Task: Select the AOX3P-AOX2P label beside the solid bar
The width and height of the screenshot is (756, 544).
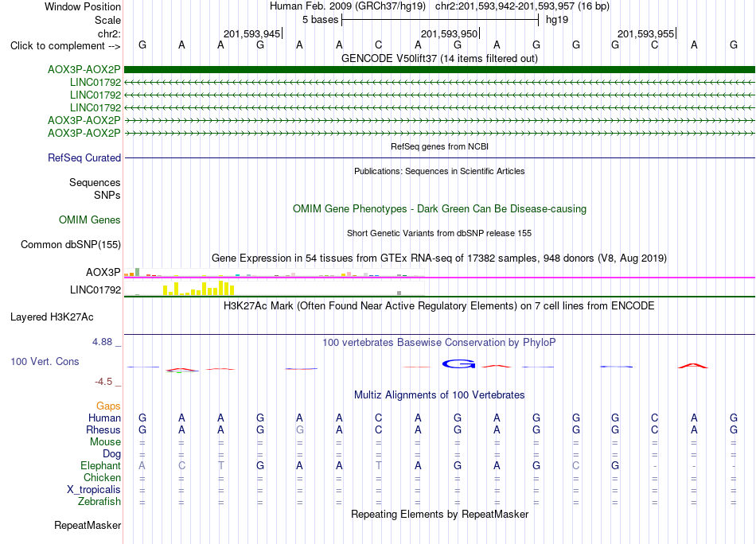Action: tap(84, 70)
